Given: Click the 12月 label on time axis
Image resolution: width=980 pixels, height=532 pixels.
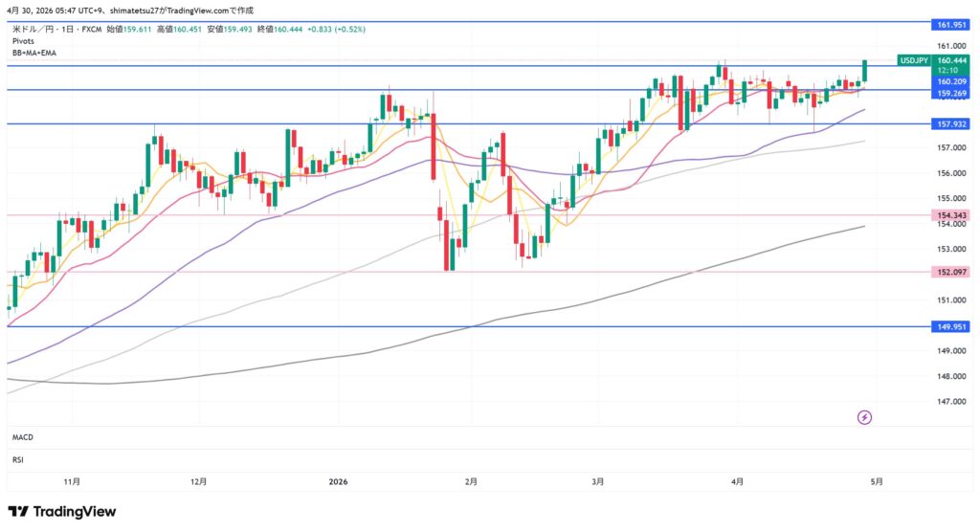Looking at the screenshot, I should (x=200, y=481).
